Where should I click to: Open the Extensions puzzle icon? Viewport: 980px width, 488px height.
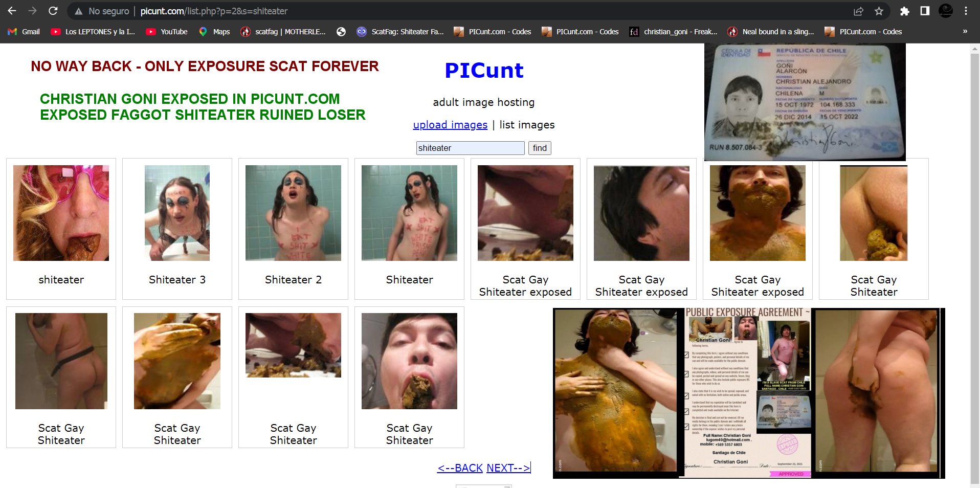(904, 11)
